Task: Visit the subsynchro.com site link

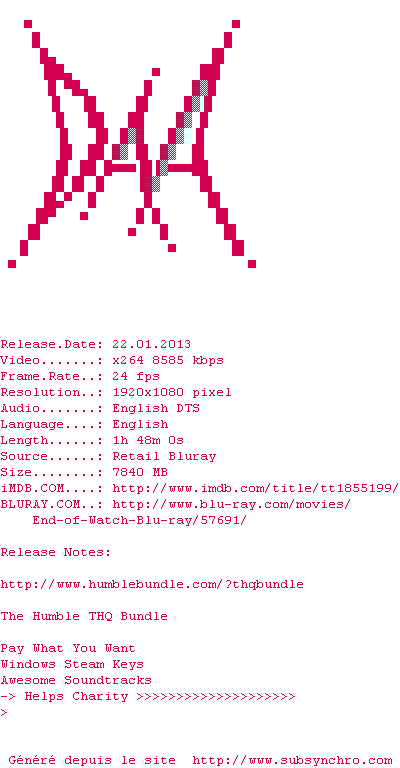Action: point(292,760)
